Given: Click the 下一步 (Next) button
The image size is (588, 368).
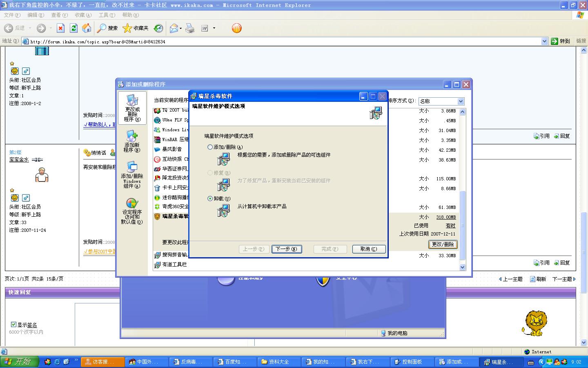Looking at the screenshot, I should (x=287, y=249).
